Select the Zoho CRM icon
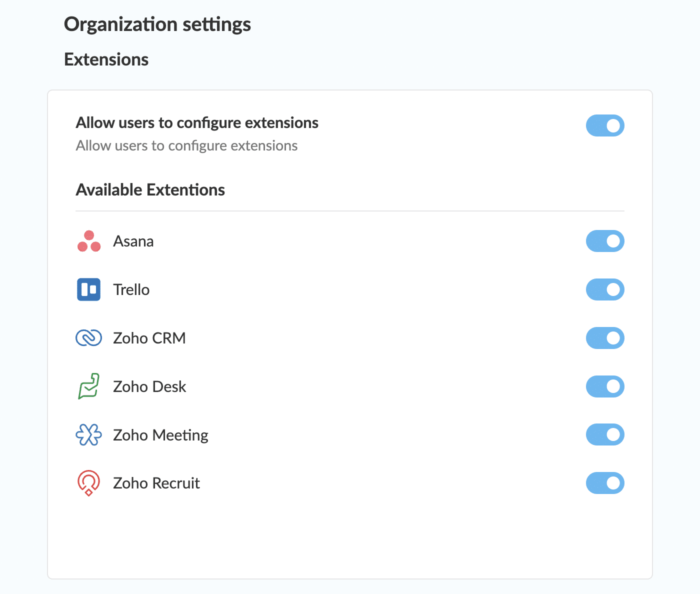 pyautogui.click(x=88, y=338)
